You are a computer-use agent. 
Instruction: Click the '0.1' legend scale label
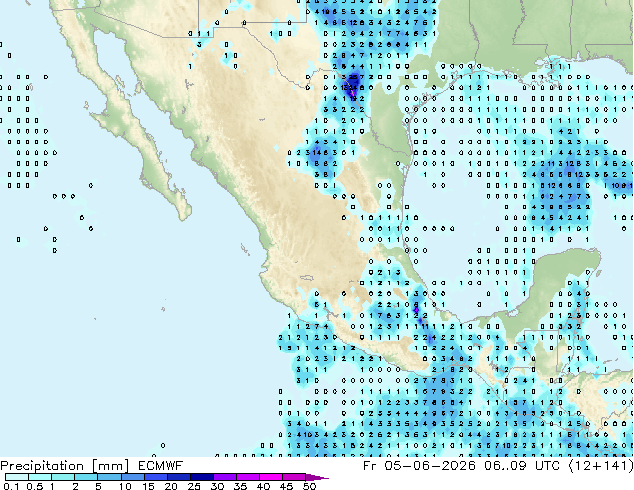[x=11, y=486]
